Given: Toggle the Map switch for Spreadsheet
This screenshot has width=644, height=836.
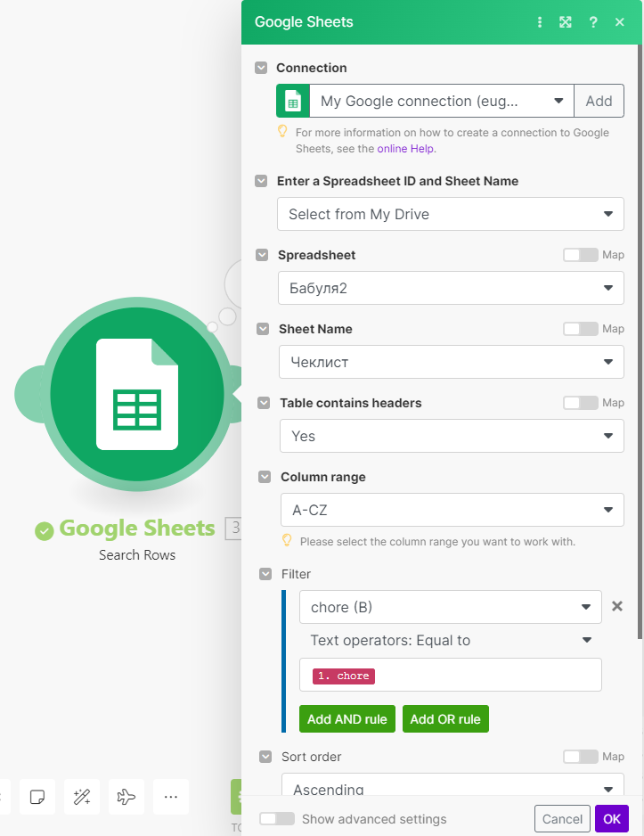Looking at the screenshot, I should pyautogui.click(x=581, y=255).
